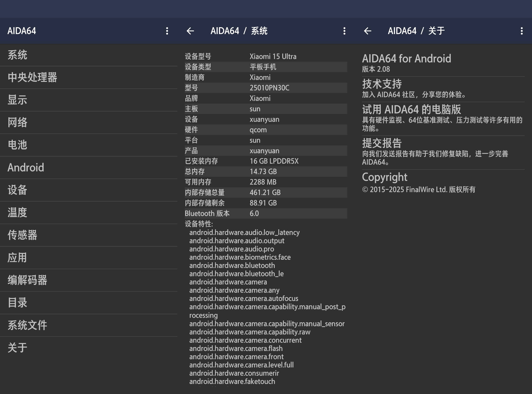Viewport: 532px width, 394px height.
Task: Open overflow menu in AIDA64 main panel
Action: pos(167,31)
